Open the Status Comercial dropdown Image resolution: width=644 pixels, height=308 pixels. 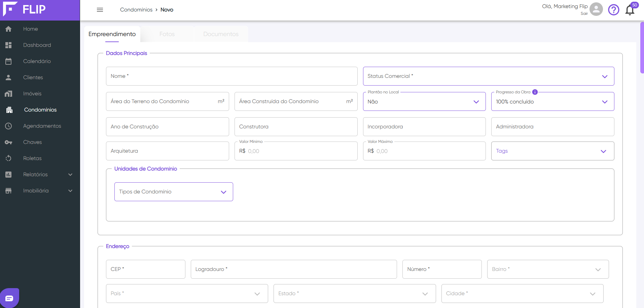click(x=489, y=76)
